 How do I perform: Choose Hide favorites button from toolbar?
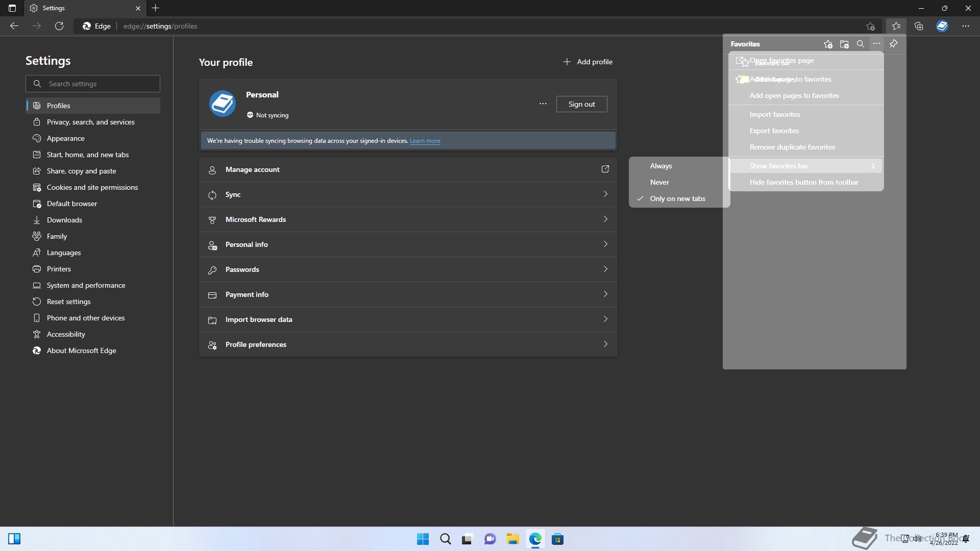click(x=806, y=182)
